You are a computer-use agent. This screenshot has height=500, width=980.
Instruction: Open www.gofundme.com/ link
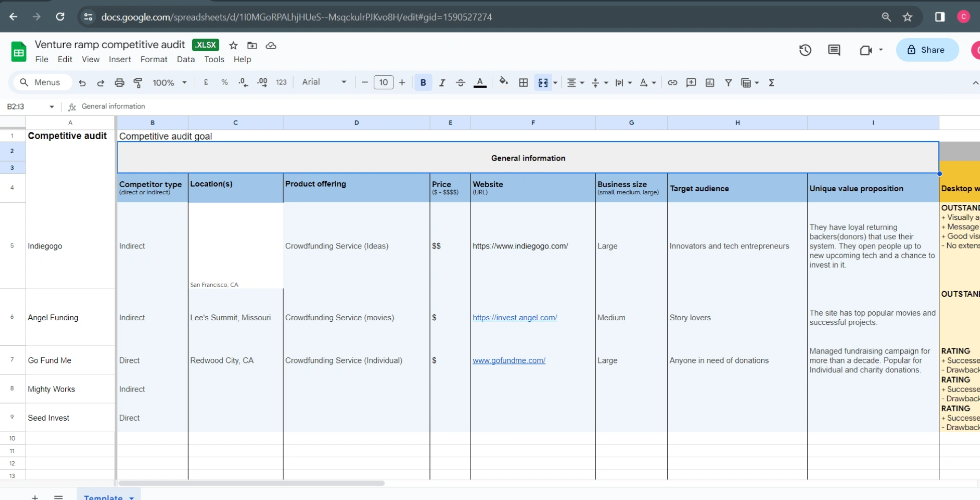pos(509,360)
